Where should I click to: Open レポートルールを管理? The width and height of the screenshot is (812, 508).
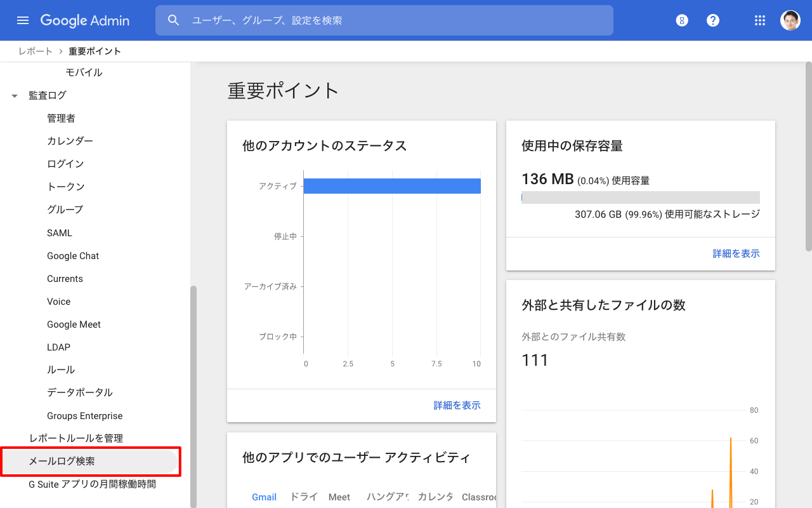pyautogui.click(x=76, y=438)
